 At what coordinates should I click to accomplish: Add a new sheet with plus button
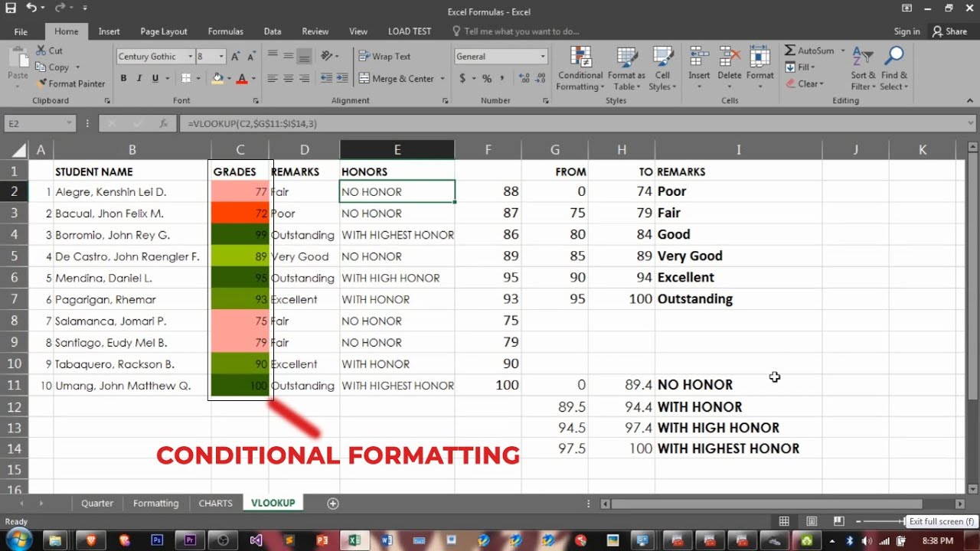332,503
